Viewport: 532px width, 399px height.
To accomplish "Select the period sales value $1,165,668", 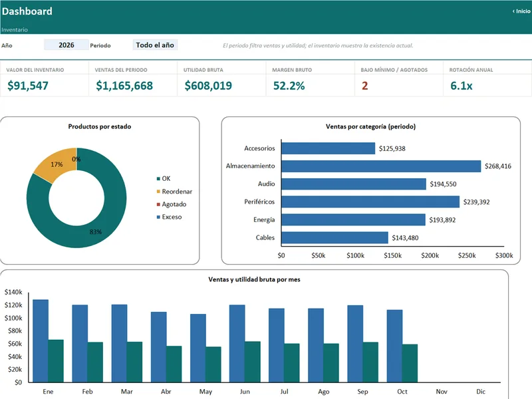I will [x=124, y=86].
